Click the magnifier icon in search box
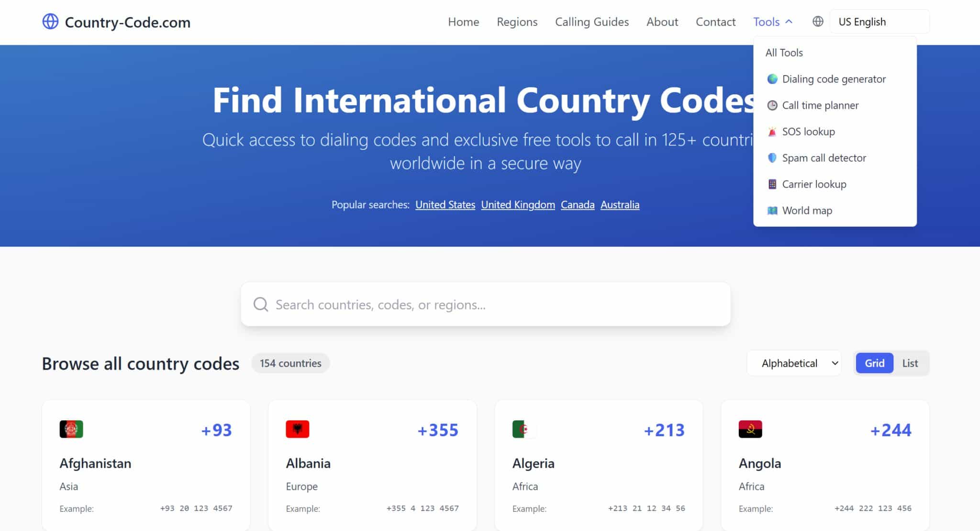980x531 pixels. point(261,305)
